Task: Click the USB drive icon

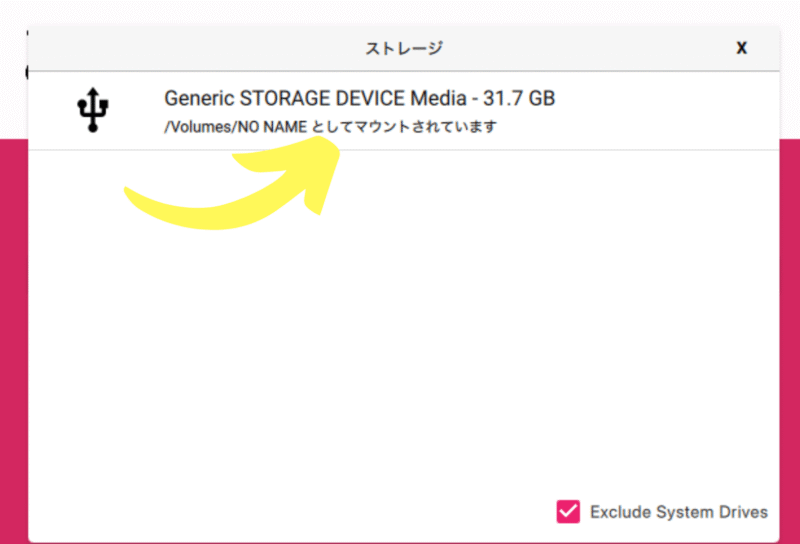Action: [x=92, y=110]
